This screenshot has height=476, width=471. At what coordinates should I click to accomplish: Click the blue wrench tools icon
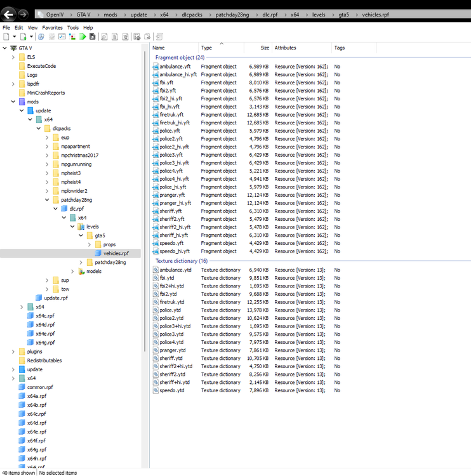(41, 37)
